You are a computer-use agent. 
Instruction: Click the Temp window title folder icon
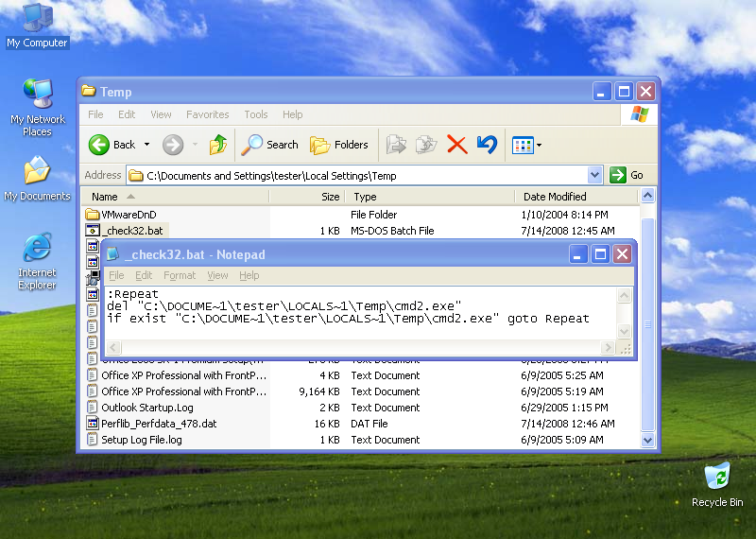click(88, 91)
